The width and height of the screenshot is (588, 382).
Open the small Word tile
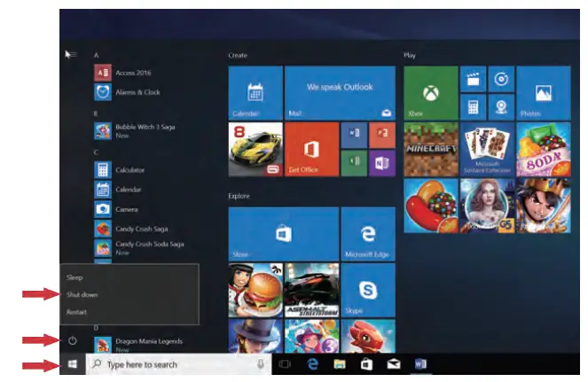pyautogui.click(x=354, y=135)
